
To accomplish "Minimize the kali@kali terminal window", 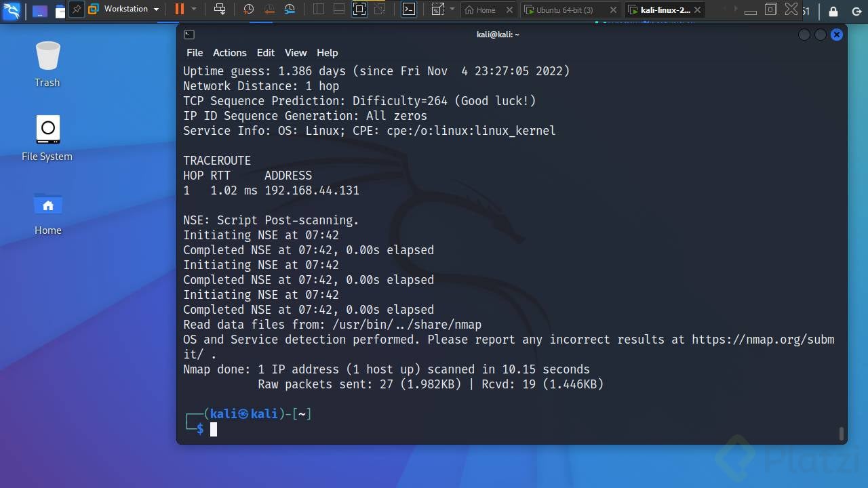I will [804, 35].
